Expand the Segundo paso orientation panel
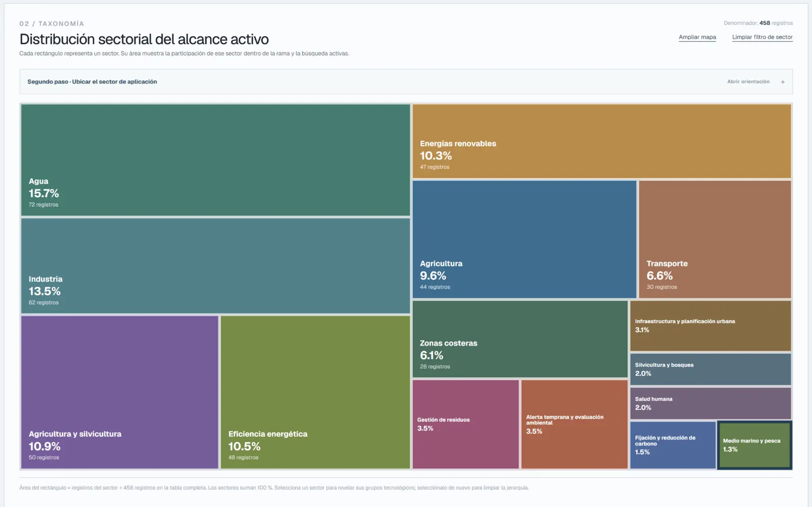The width and height of the screenshot is (812, 507). (406, 82)
